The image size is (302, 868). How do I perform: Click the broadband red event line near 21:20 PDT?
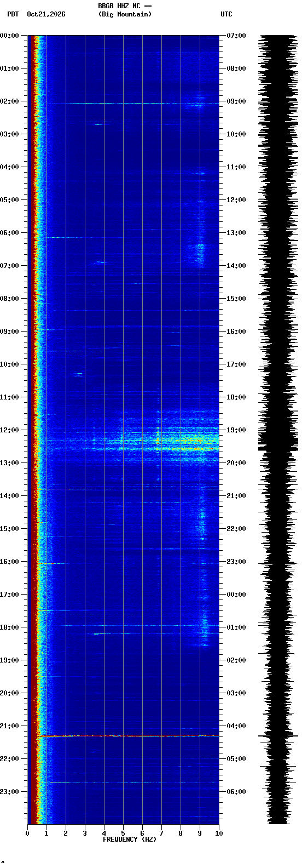coord(129,736)
